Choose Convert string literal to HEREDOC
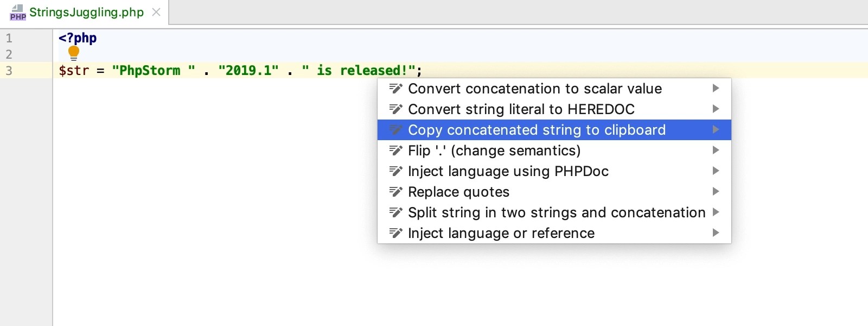Viewport: 868px width, 326px height. click(x=554, y=109)
